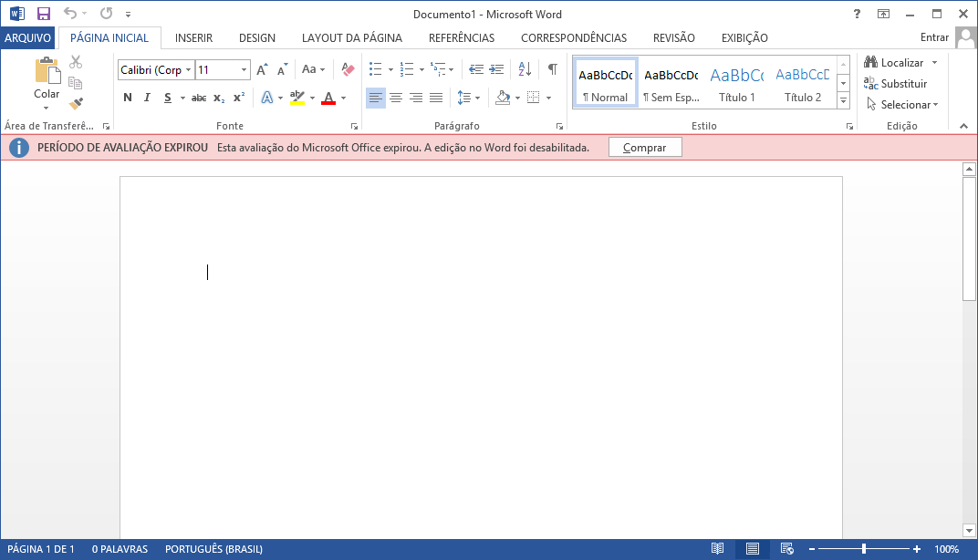Toggle italic formatting

(147, 98)
